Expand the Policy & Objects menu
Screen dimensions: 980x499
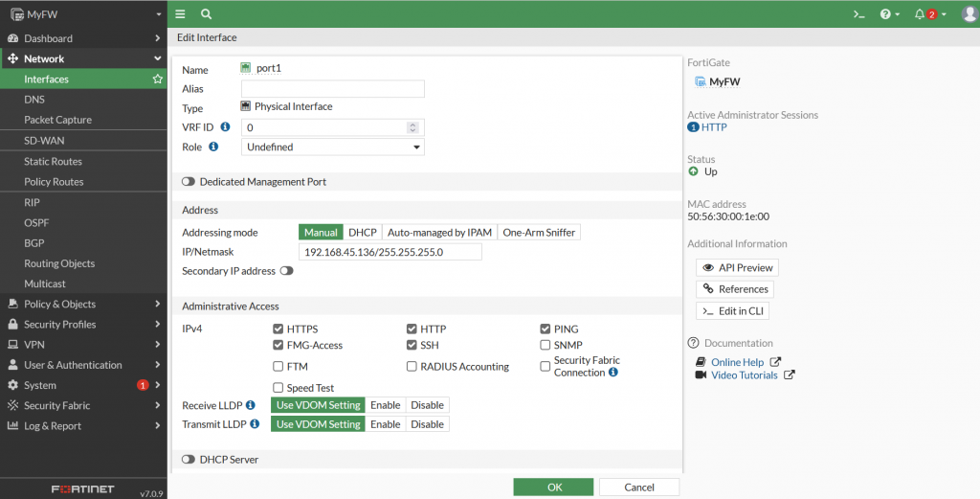pyautogui.click(x=158, y=304)
